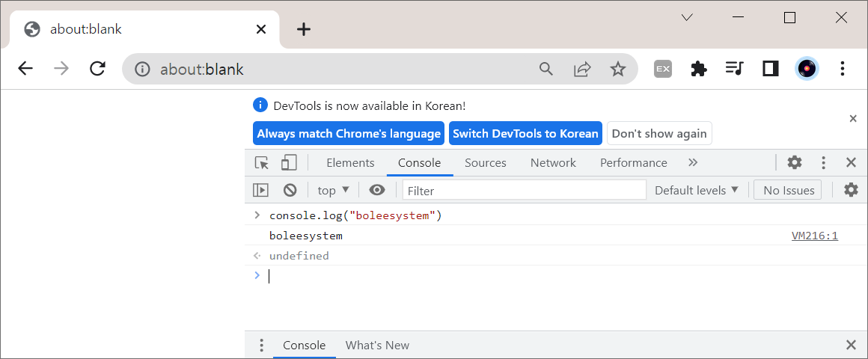Show console sidebar icon
868x359 pixels.
(260, 190)
